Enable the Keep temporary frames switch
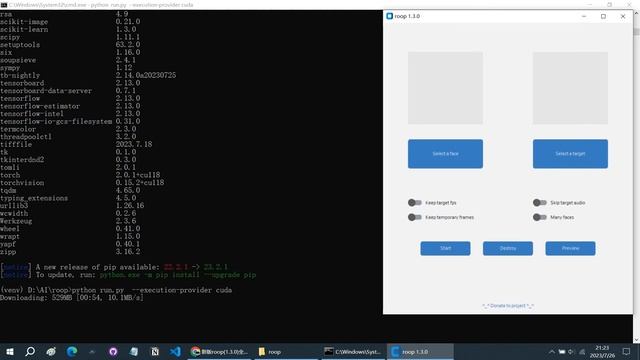Viewport: 640px width, 360px height. 415,217
